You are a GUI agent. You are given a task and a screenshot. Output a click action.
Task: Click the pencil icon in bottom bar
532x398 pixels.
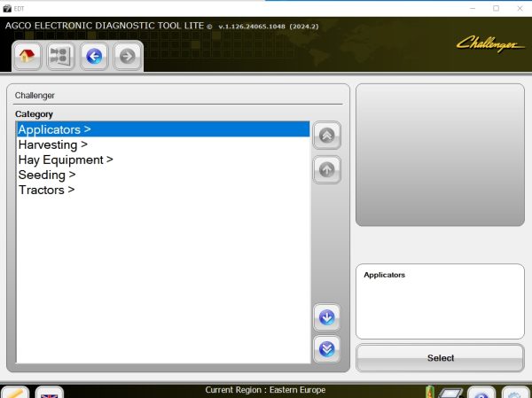tap(14, 393)
